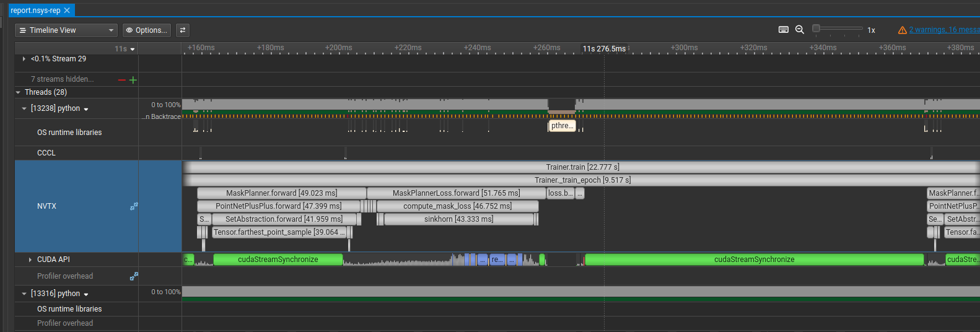
Task: Click the MaskPlanner.f... range at far right
Action: coord(953,193)
